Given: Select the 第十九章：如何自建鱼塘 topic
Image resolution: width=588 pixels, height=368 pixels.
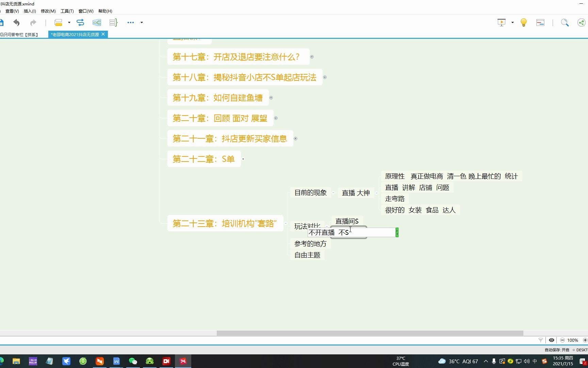Looking at the screenshot, I should [218, 98].
